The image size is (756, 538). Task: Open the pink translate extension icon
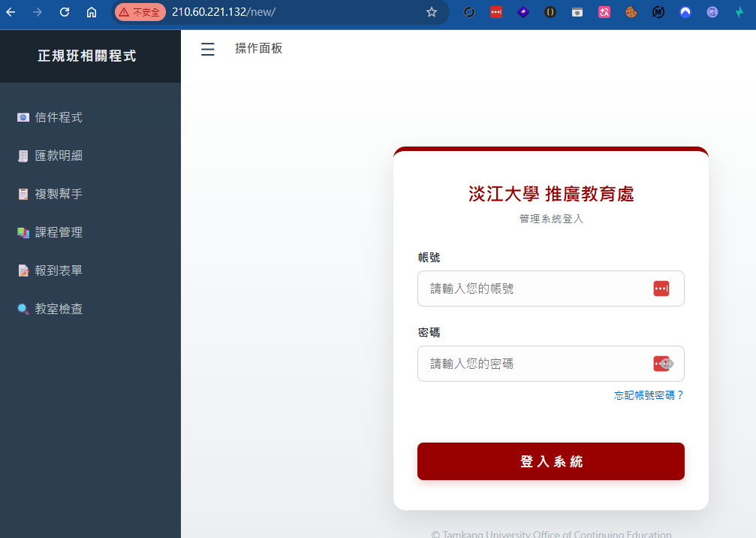coord(604,12)
